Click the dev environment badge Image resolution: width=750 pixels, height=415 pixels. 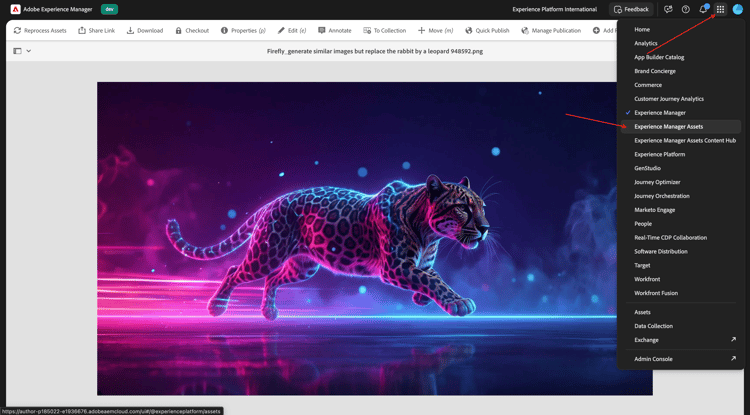point(110,9)
